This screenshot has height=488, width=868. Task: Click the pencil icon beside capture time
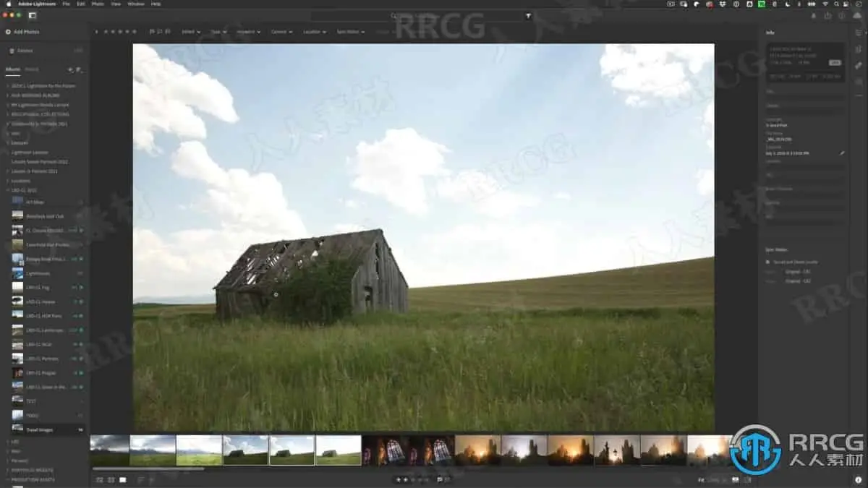click(x=841, y=153)
